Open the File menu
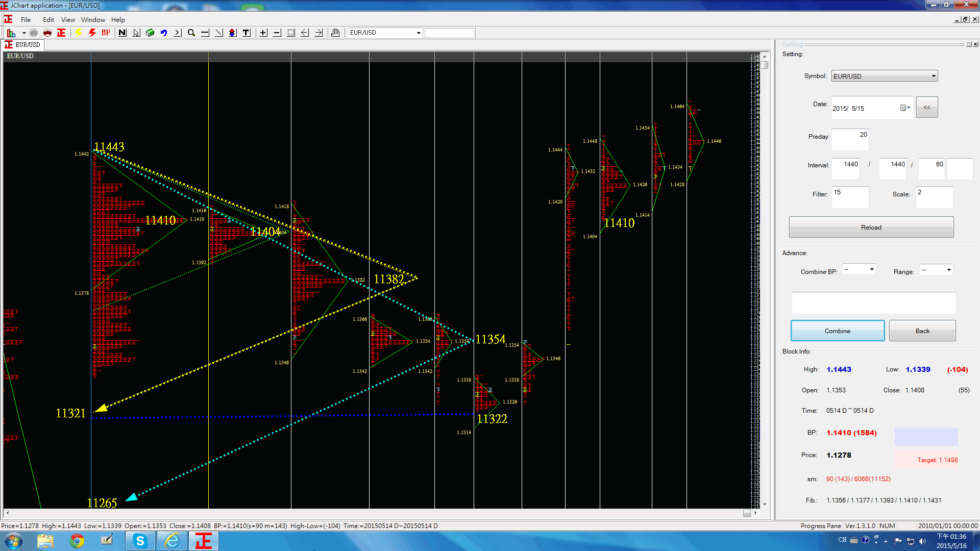The image size is (980, 551). (26, 20)
